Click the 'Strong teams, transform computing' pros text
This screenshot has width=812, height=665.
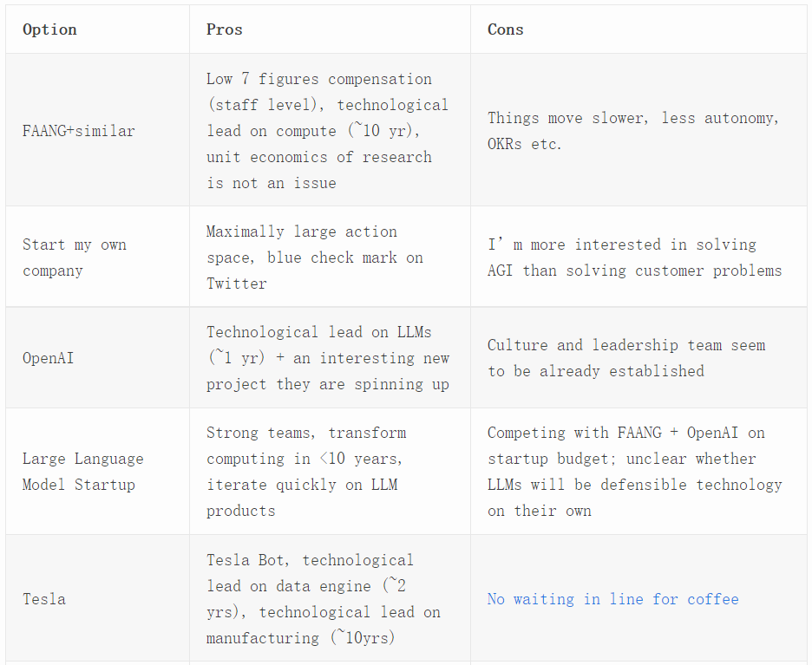(305, 433)
